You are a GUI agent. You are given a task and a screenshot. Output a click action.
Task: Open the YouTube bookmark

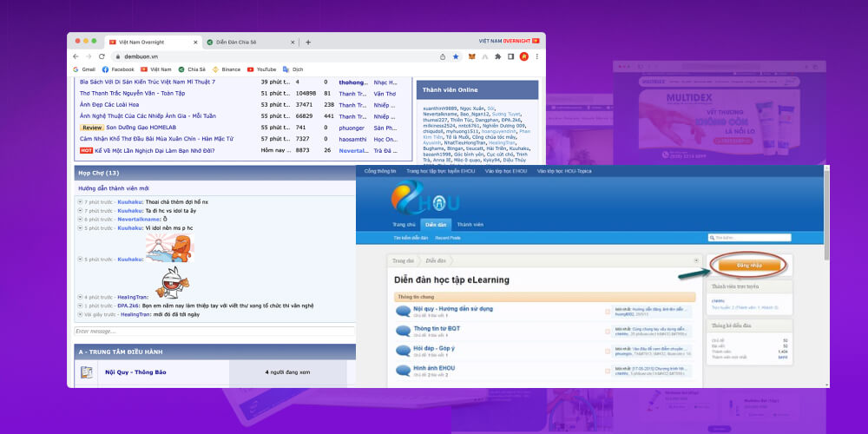click(261, 69)
